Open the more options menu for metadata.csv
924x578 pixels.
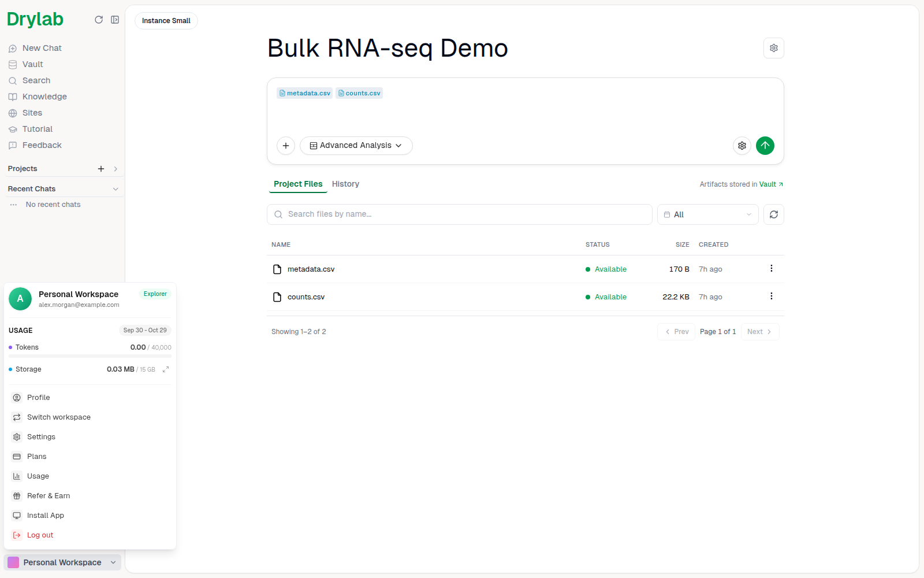[x=772, y=268]
